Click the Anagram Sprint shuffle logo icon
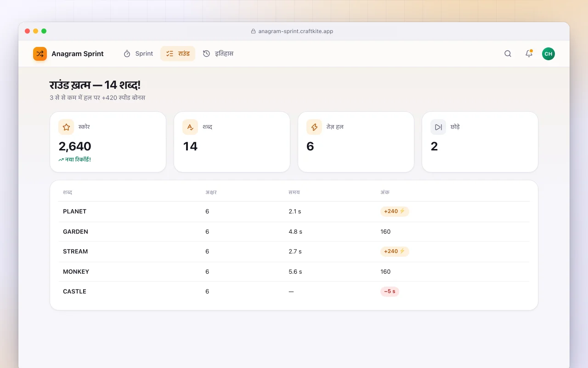 pyautogui.click(x=40, y=54)
